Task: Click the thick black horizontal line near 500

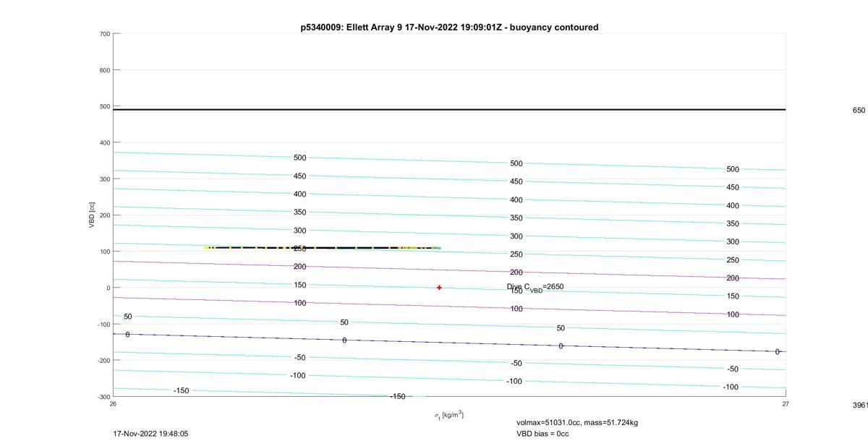Action: point(449,109)
